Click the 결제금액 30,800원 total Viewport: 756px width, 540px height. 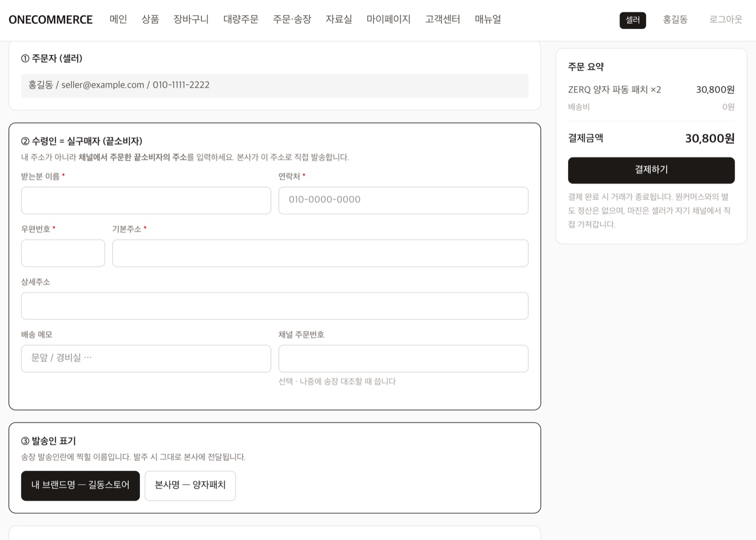[651, 138]
